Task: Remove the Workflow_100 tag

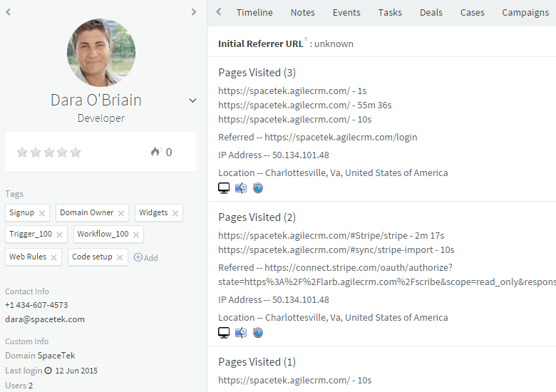Action: (x=136, y=234)
